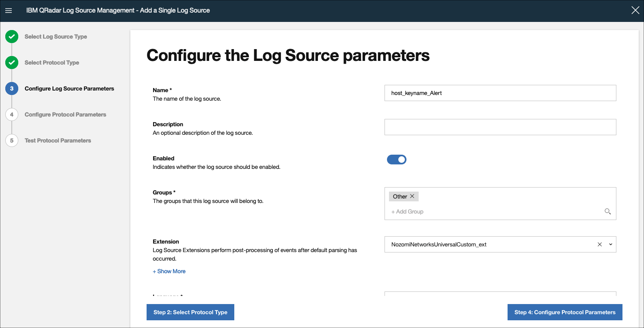Click the green checkmark for Select Protocol Type
The width and height of the screenshot is (644, 328).
[x=12, y=63]
